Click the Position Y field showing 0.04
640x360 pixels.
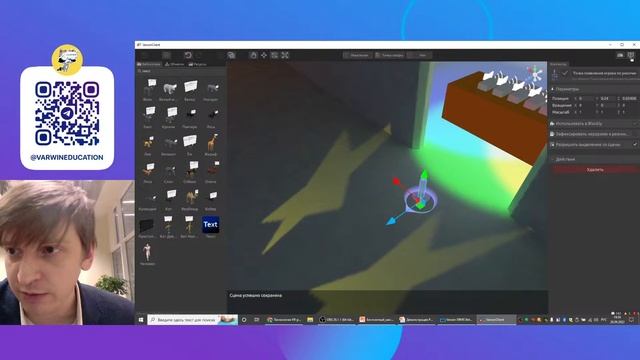608,99
